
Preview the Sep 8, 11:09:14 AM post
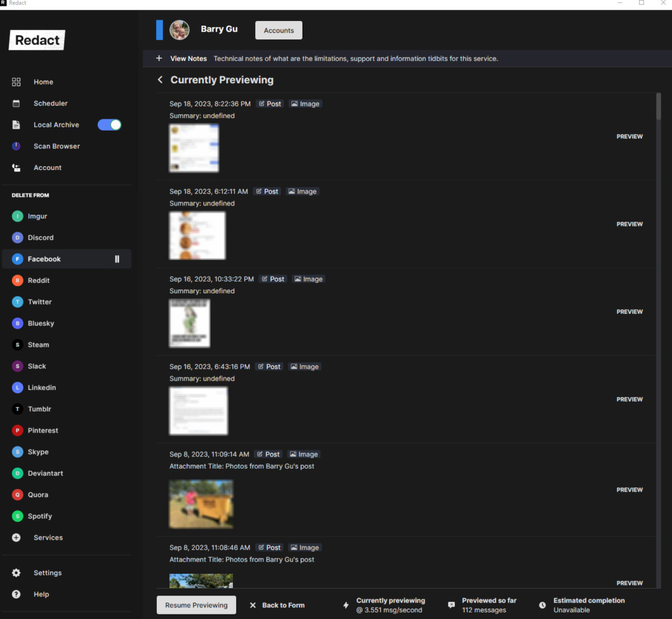(x=629, y=490)
